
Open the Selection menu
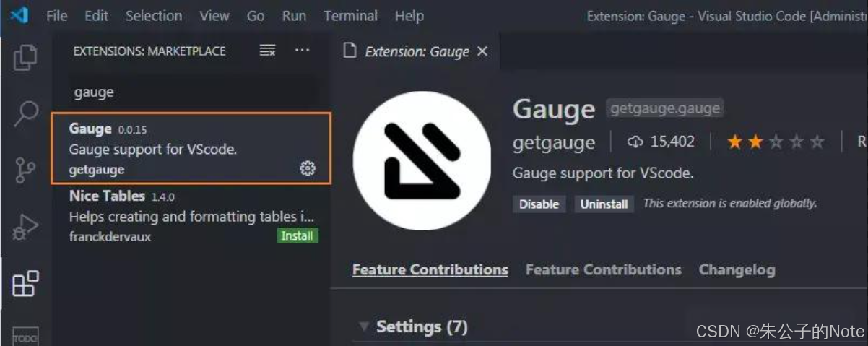pos(153,15)
